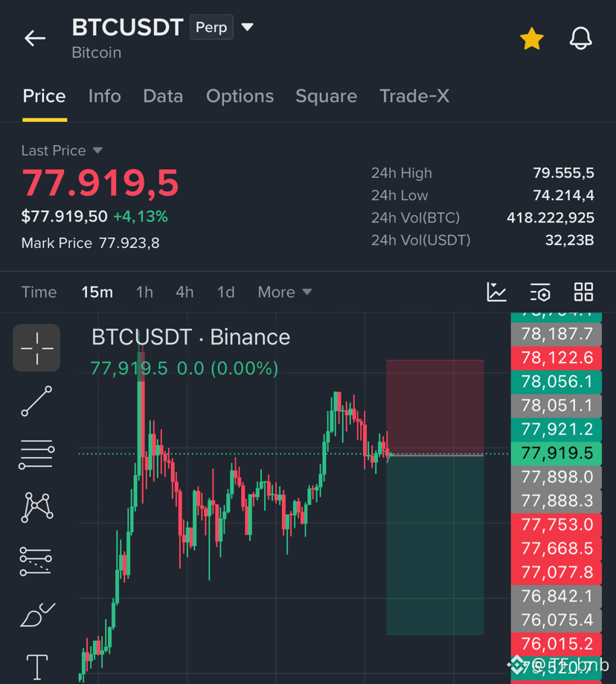Click the 24h Vol(USDT) value 32,23B

coord(569,240)
